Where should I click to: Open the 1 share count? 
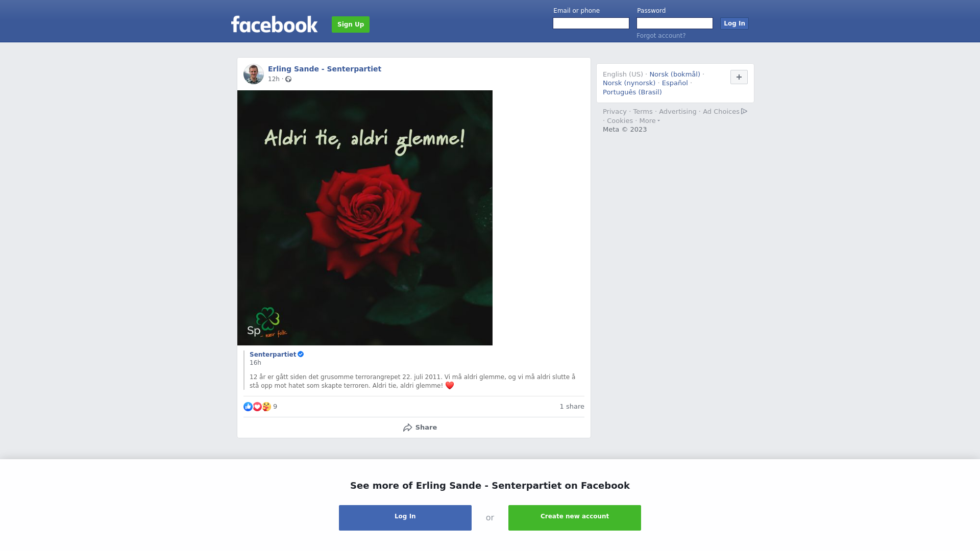click(x=572, y=407)
